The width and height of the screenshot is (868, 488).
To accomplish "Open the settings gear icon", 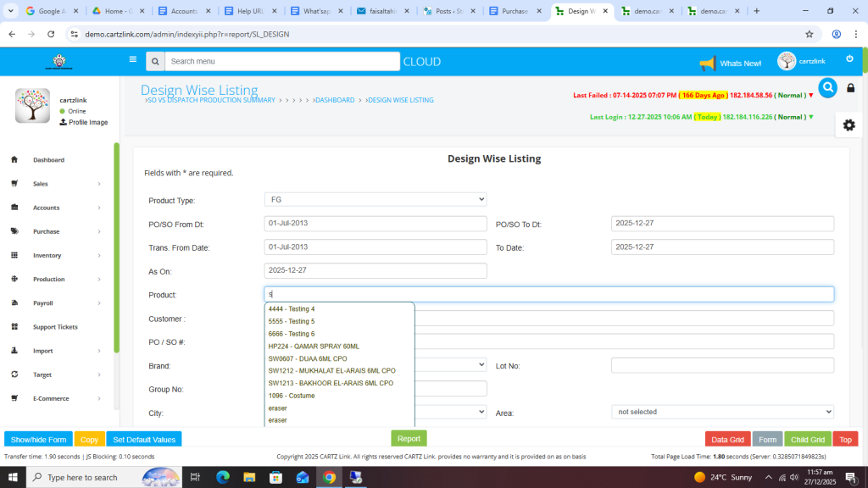I will point(849,125).
